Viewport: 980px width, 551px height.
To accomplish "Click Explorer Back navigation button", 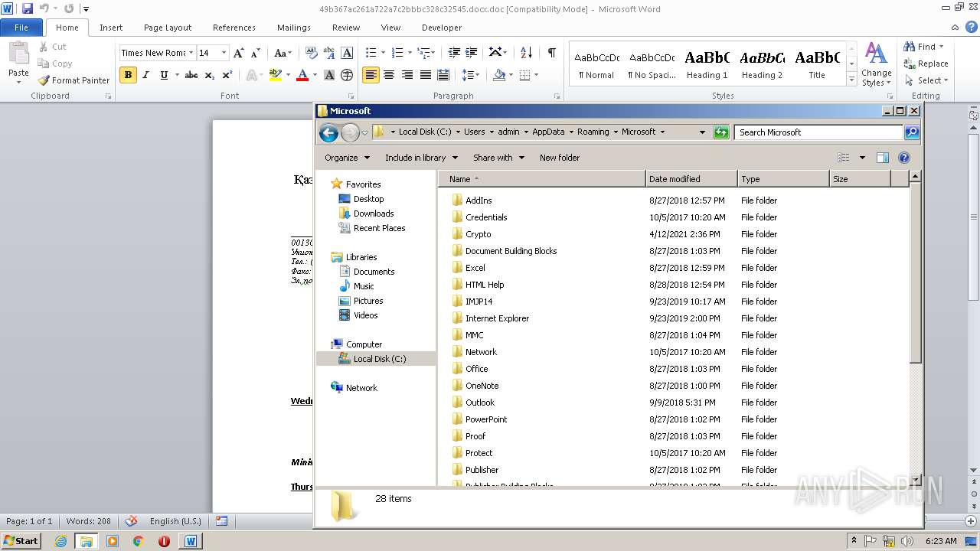I will click(329, 132).
